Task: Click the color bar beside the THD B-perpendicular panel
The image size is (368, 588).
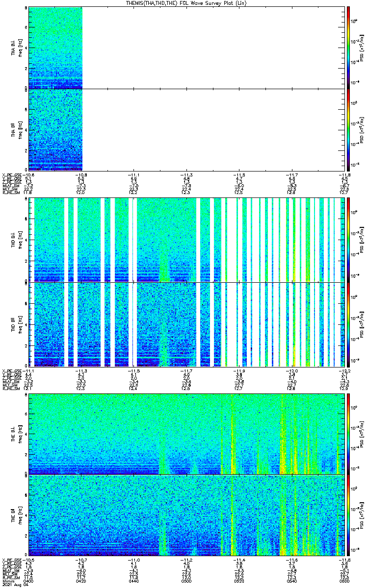Action: [x=348, y=240]
